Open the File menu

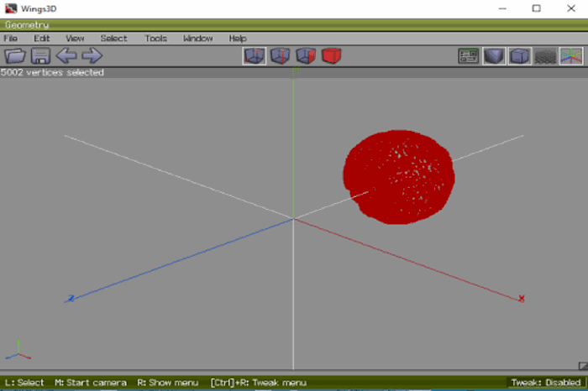point(10,39)
